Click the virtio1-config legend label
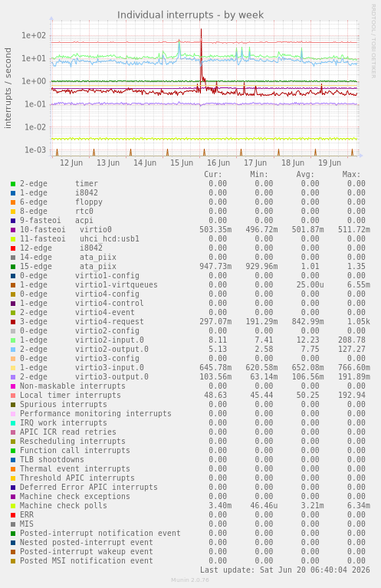 click(x=107, y=276)
